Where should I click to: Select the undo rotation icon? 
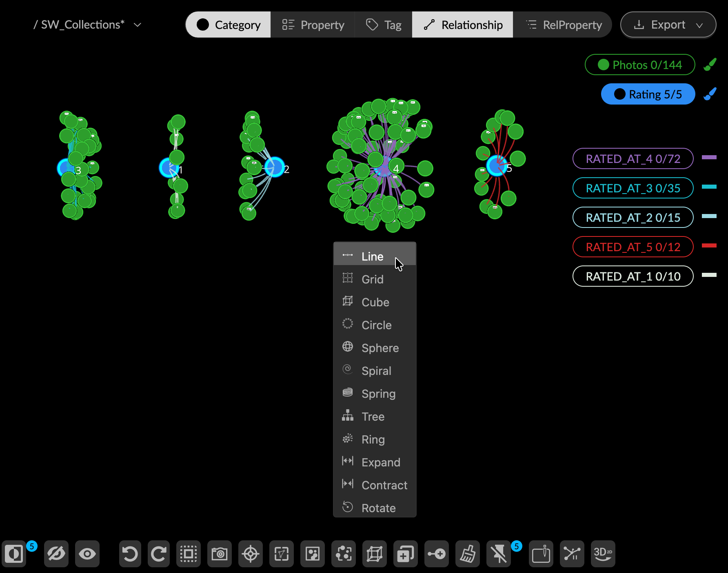pos(130,554)
